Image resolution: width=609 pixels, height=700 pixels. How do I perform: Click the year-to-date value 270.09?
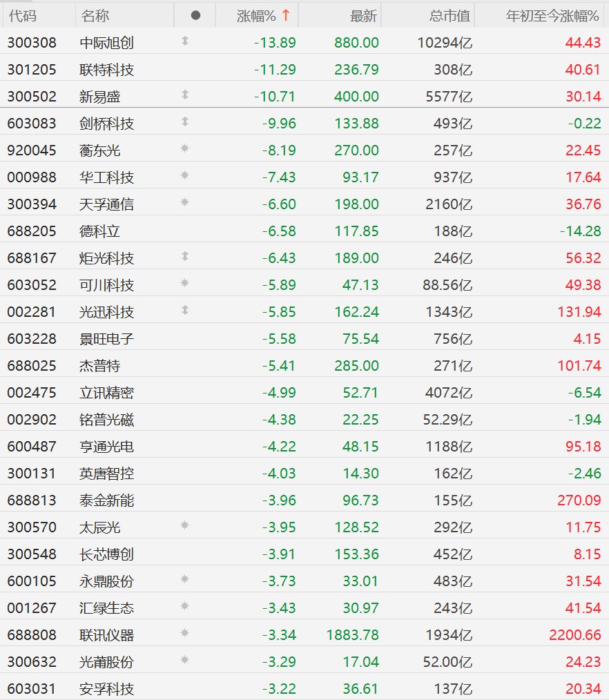[579, 500]
